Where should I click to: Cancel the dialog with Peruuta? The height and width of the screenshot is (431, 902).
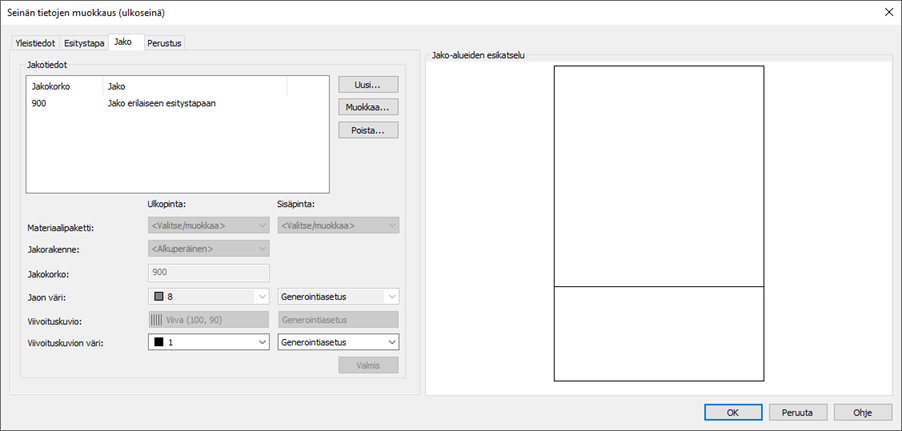point(798,411)
